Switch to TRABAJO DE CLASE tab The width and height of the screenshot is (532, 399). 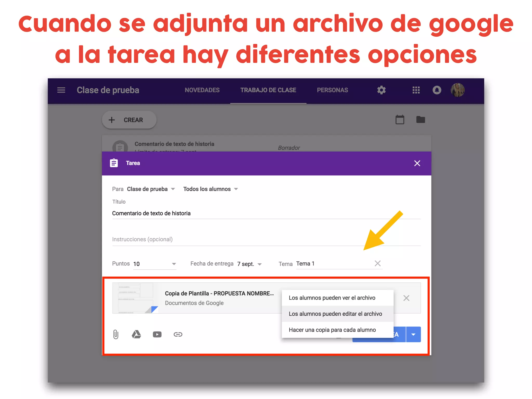pyautogui.click(x=268, y=90)
